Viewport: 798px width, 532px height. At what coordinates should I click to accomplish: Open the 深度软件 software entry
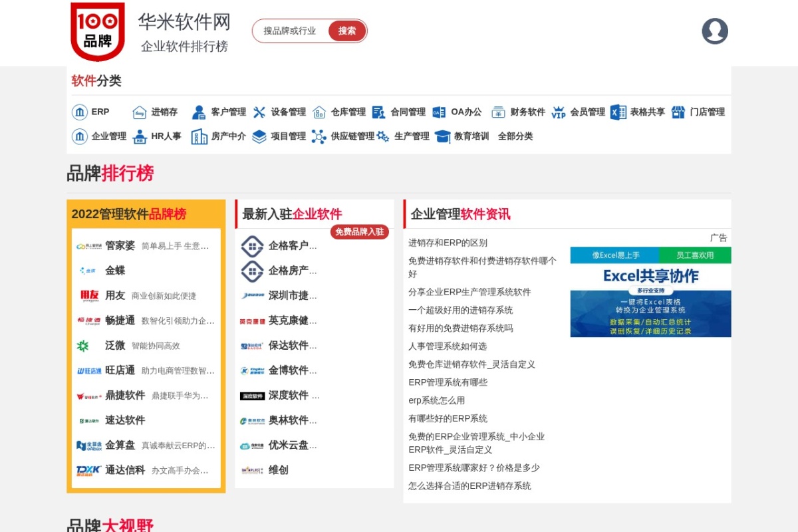281,396
